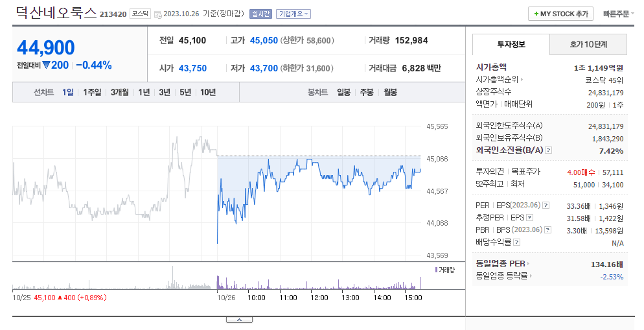Collapse the chart panel with bottom arrow handle

[x=239, y=320]
